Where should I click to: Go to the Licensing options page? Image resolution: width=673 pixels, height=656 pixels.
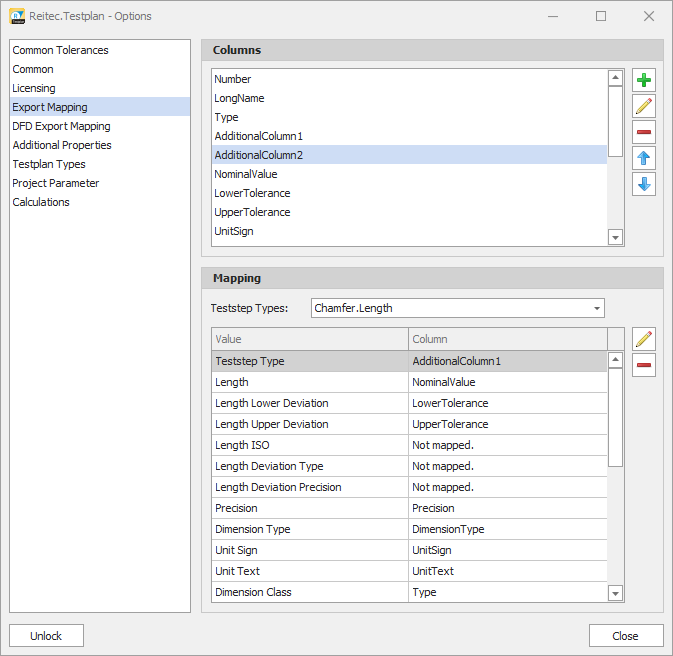coord(34,88)
